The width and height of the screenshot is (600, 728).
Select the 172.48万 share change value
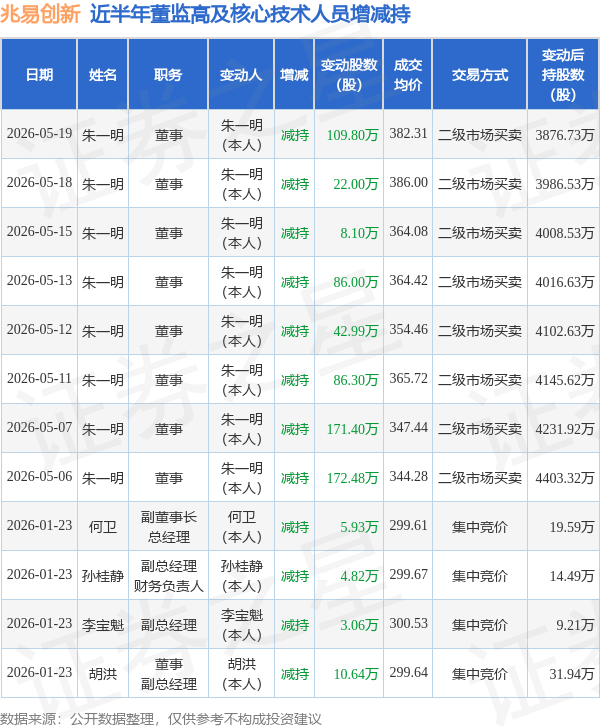pos(352,478)
